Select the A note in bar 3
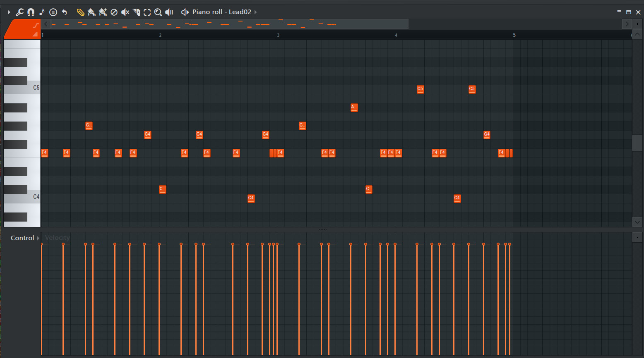Screen dimensions: 644x358 coord(354,107)
